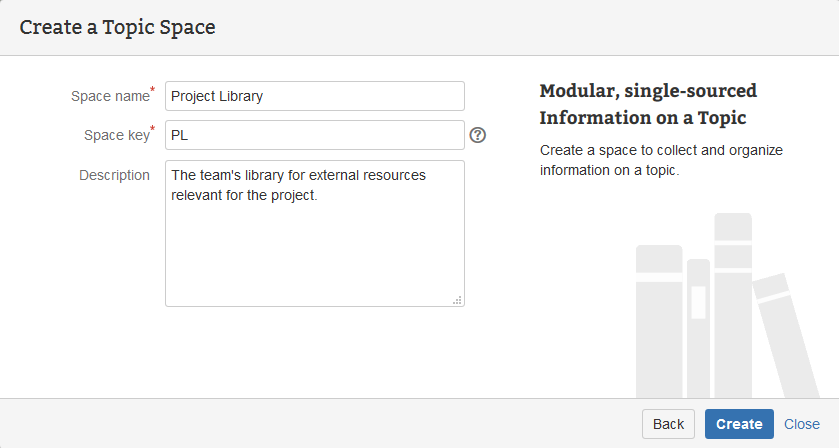Click the 'Create a space to collect' paragraph

coord(661,160)
